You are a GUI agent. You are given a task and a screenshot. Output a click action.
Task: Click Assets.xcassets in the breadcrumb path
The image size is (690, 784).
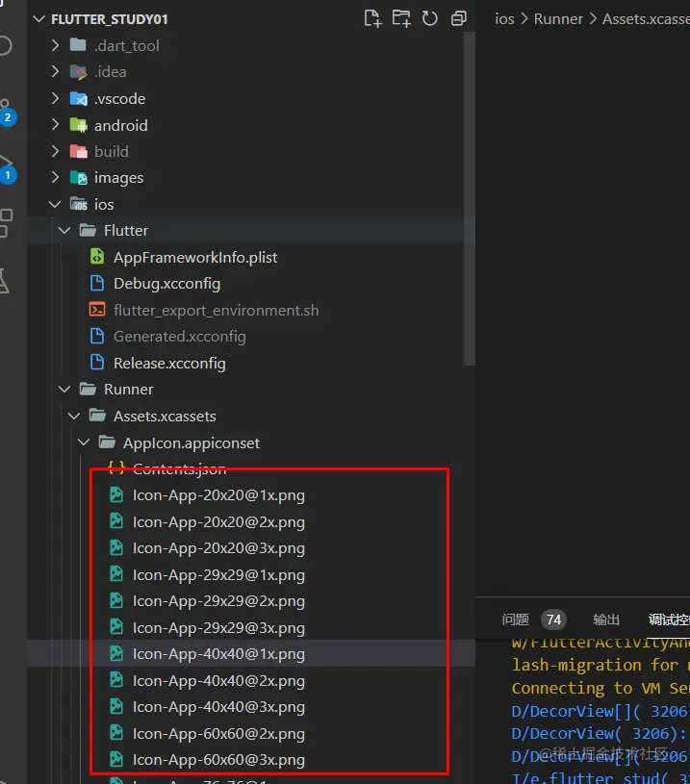tap(646, 19)
